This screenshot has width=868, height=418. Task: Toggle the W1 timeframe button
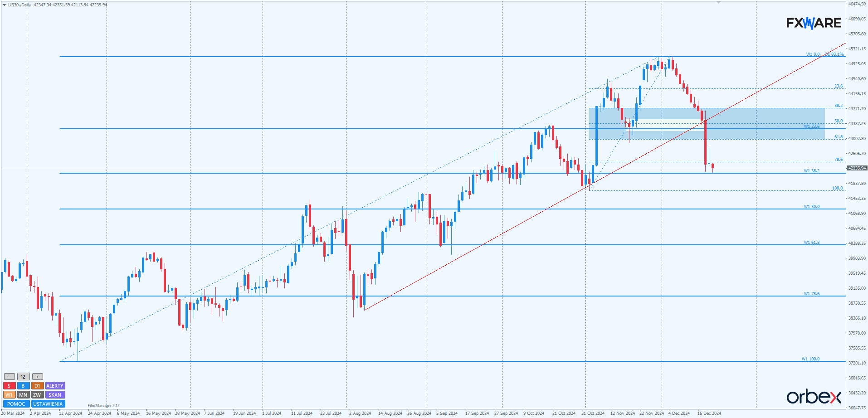(x=9, y=395)
